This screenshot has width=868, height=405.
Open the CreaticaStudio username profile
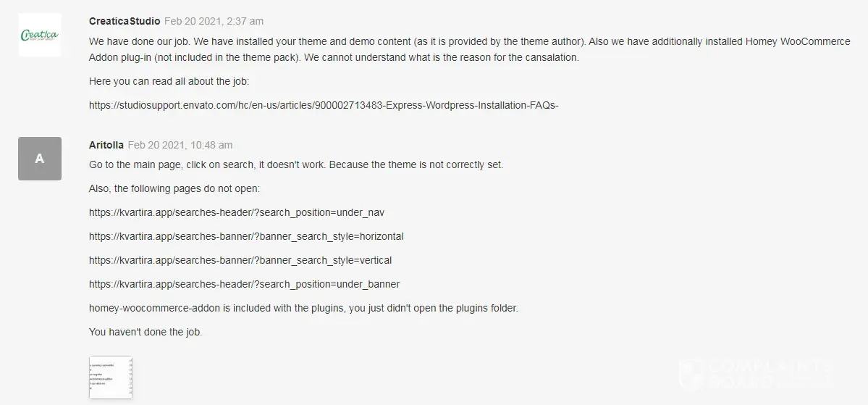point(124,22)
